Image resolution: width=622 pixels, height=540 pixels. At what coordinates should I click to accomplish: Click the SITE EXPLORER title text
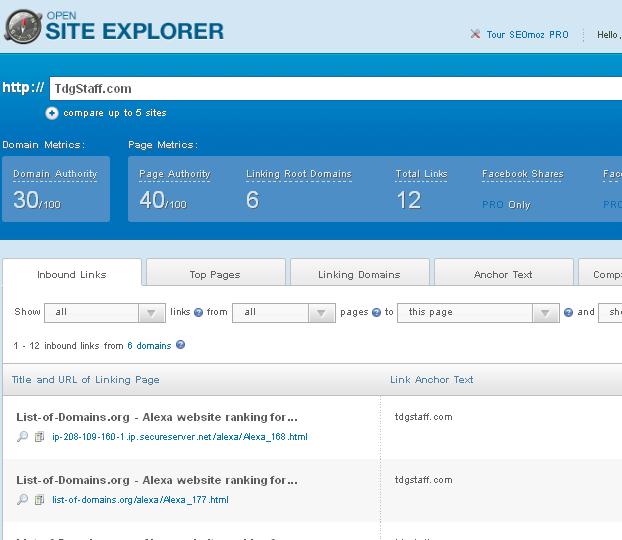135,31
